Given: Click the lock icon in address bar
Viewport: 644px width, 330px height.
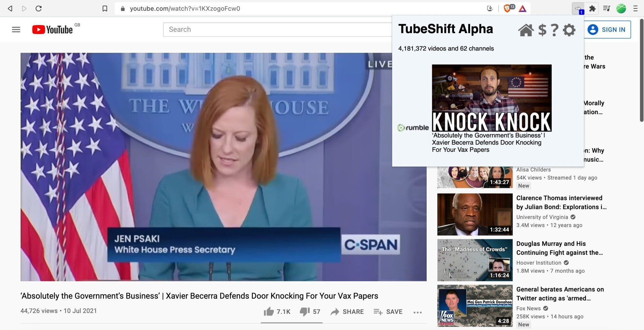Looking at the screenshot, I should coord(122,9).
